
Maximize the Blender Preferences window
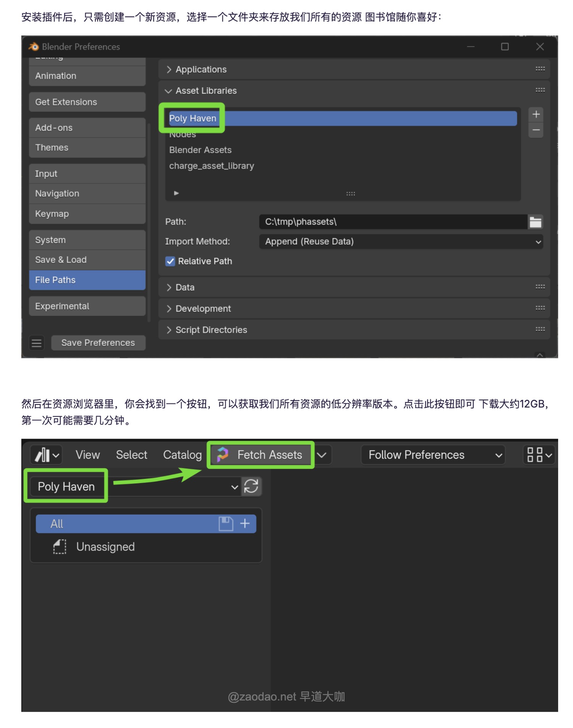pos(505,47)
